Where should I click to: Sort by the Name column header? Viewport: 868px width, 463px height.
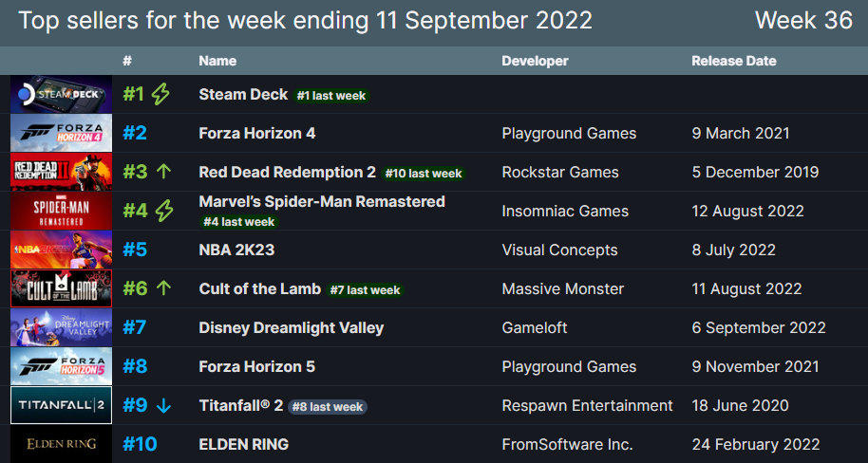click(217, 61)
